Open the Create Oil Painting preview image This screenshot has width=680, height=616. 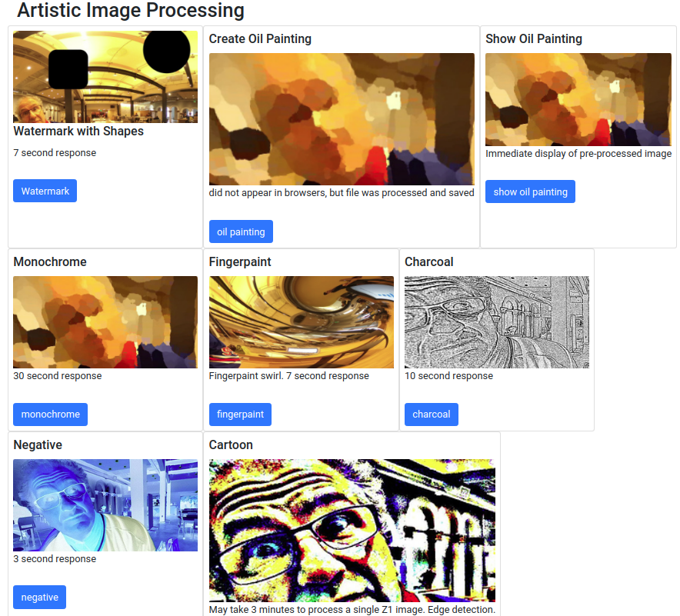tap(342, 119)
